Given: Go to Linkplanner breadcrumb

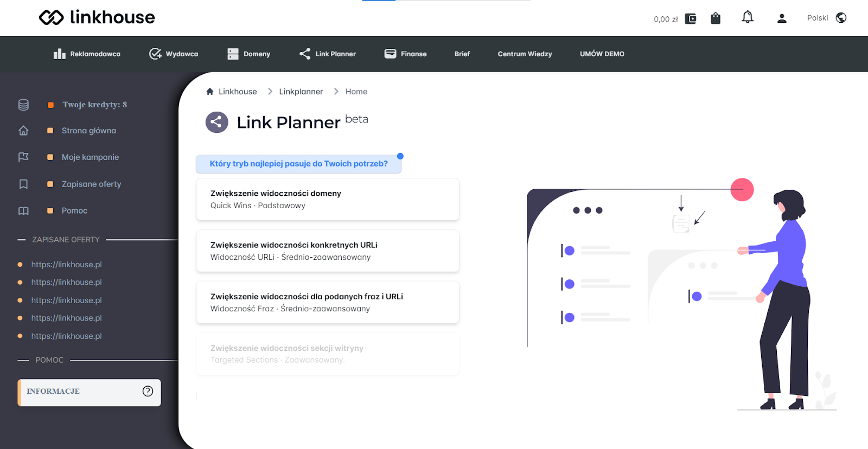Looking at the screenshot, I should coord(301,92).
